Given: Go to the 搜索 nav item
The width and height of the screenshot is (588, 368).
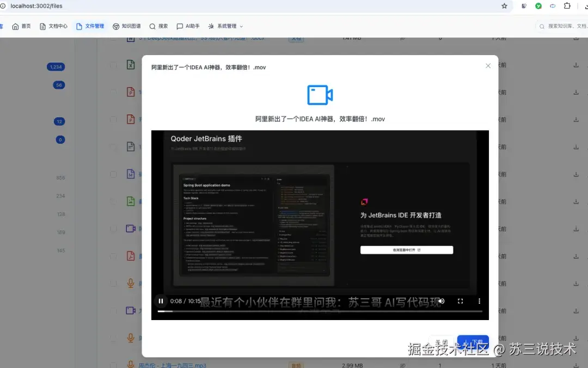Looking at the screenshot, I should tap(158, 26).
